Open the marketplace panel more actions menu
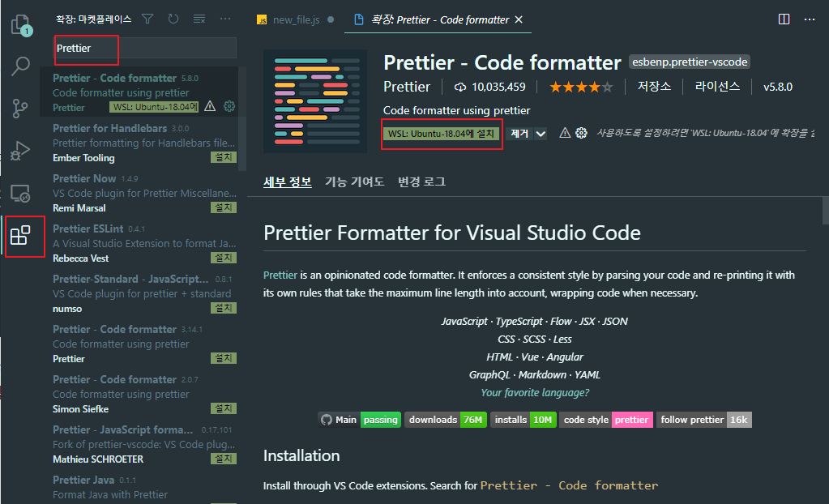829x504 pixels. pos(225,19)
